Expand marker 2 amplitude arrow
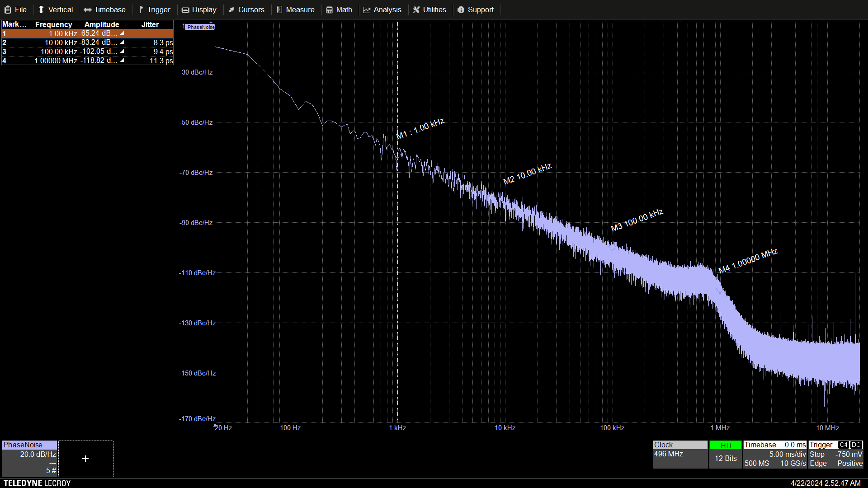Screen dimensions: 868x488 122,42
